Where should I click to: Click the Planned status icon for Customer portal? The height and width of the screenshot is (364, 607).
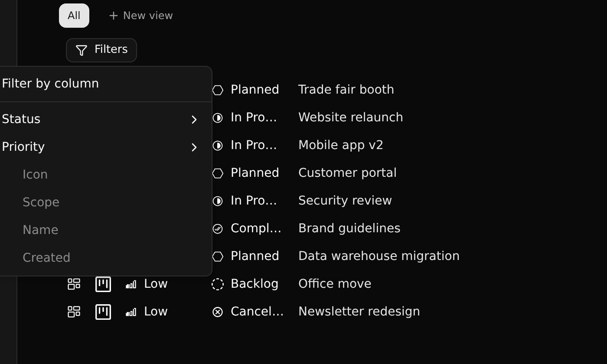click(x=218, y=173)
